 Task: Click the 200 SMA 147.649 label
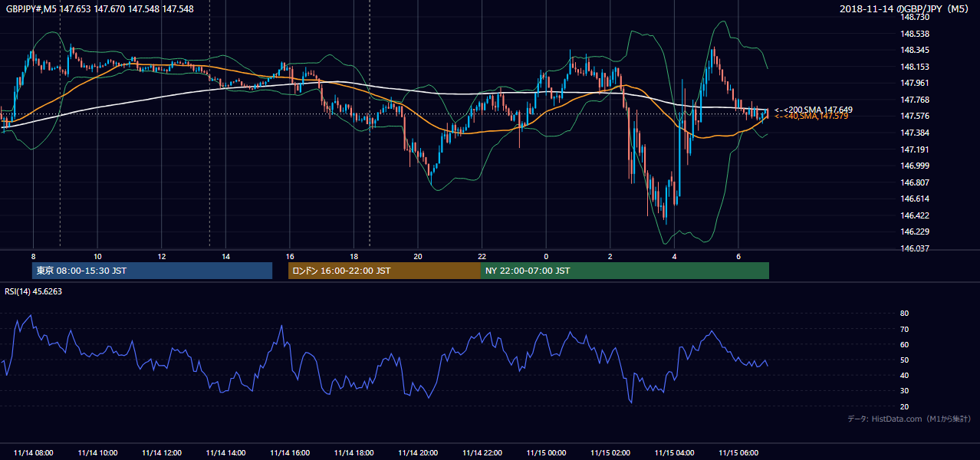tap(814, 110)
